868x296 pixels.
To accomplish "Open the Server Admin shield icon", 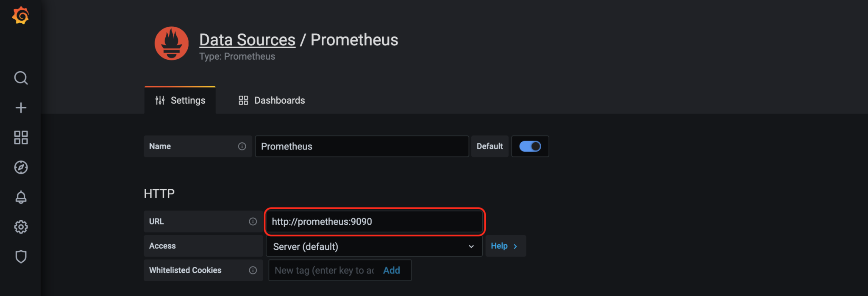I will point(20,256).
